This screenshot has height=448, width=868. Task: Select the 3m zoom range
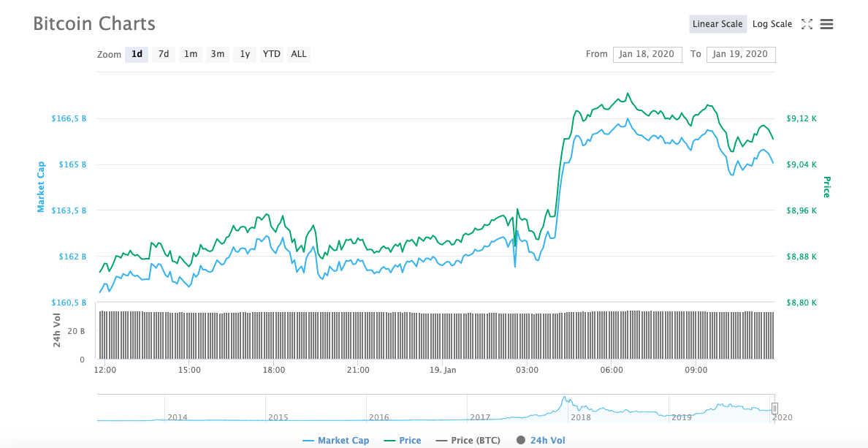pos(218,53)
